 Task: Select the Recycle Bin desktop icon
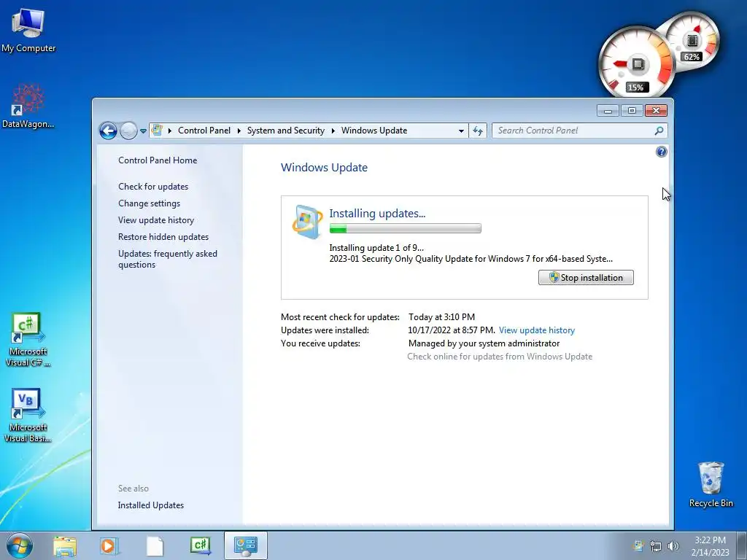click(711, 484)
